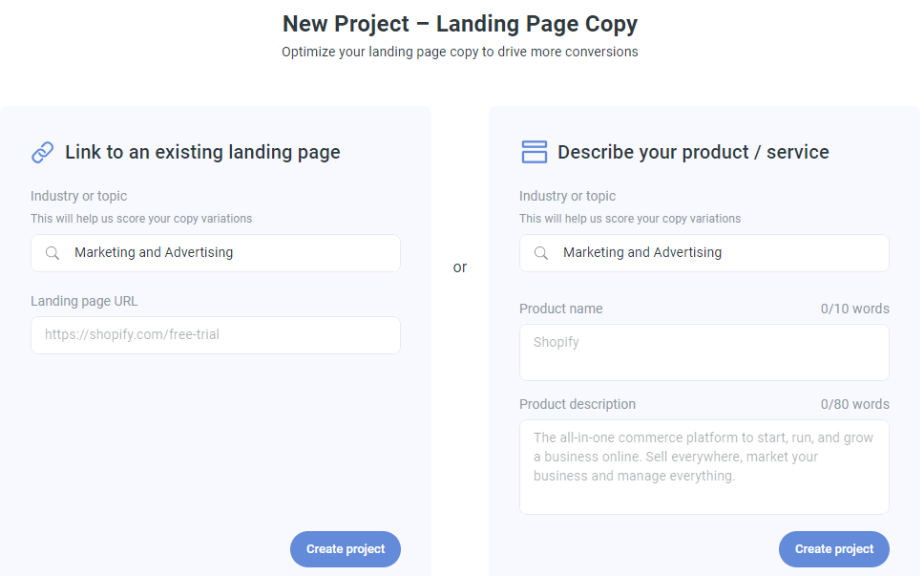
Task: Click the 'Product name' label
Action: tap(561, 309)
